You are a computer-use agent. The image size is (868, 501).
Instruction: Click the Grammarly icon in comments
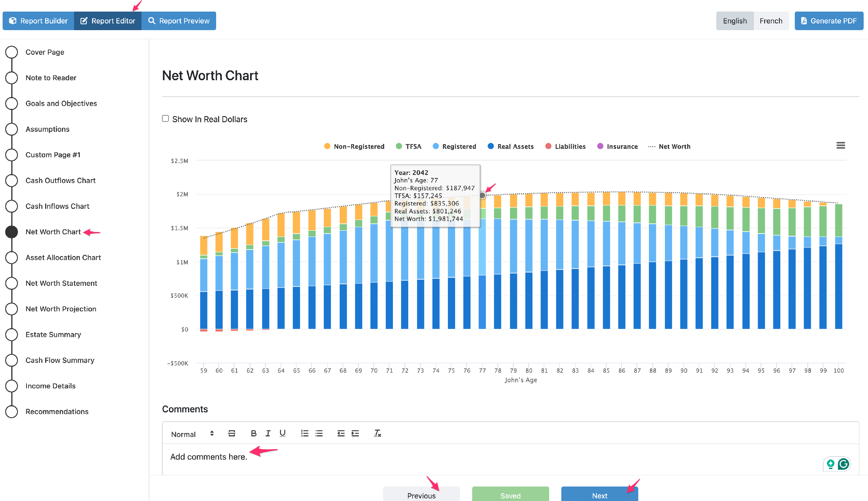[843, 464]
